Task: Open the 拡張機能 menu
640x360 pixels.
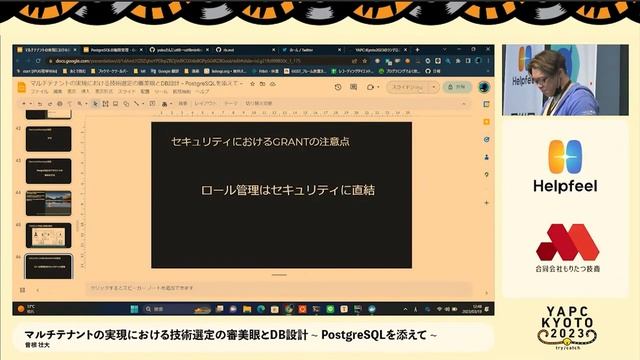Action: 182,92
